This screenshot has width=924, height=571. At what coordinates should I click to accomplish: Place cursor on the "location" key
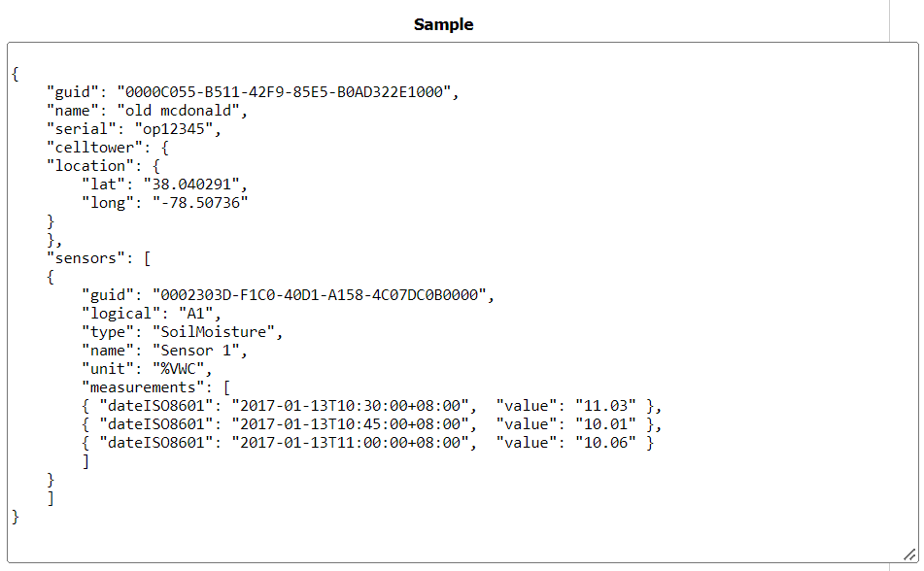point(90,166)
